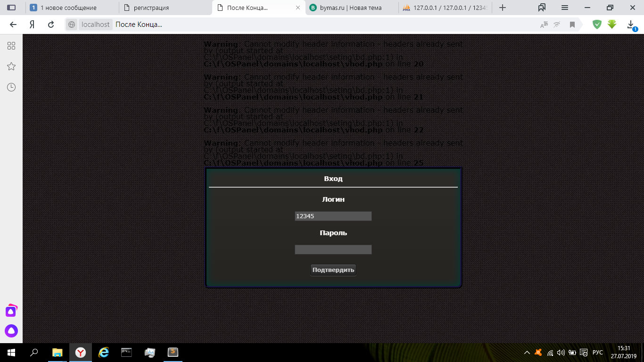Open the Alice assistant icon in the sidebar
Image resolution: width=644 pixels, height=362 pixels.
[x=11, y=330]
